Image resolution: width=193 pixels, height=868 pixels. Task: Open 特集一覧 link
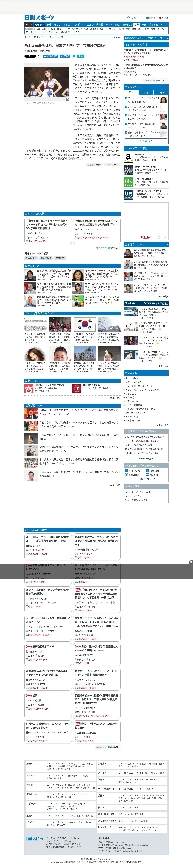tap(115, 398)
